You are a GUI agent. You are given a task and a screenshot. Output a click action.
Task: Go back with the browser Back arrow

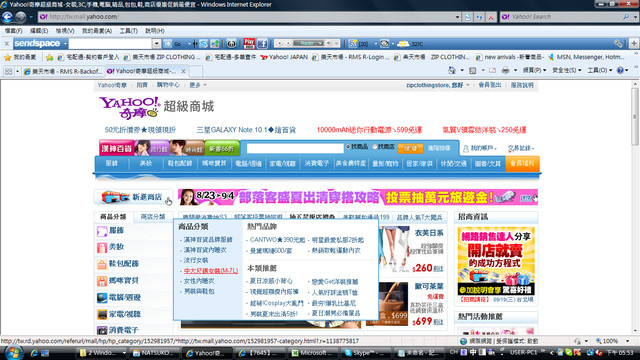click(7, 17)
